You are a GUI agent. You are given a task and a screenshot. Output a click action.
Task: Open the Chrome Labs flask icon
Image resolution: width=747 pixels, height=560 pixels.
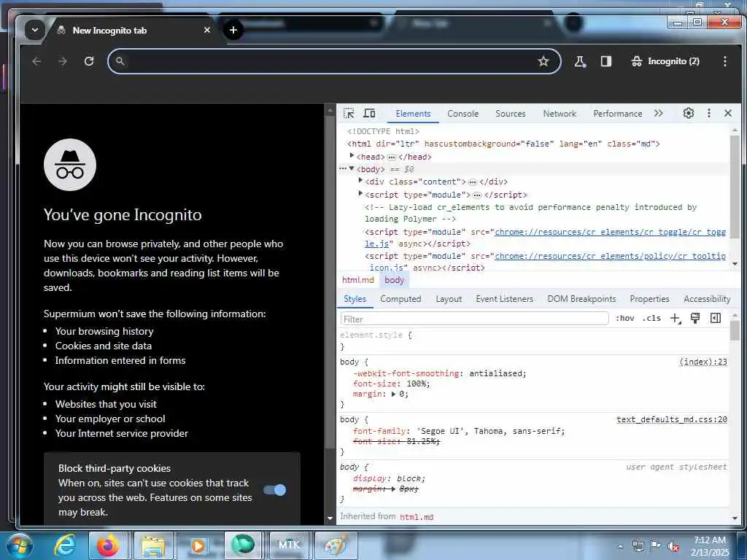tap(580, 61)
